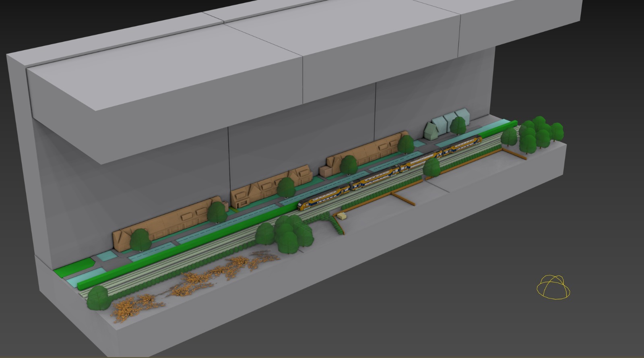
Task: Select the yellow skylight gizmo
Action: coord(553,288)
